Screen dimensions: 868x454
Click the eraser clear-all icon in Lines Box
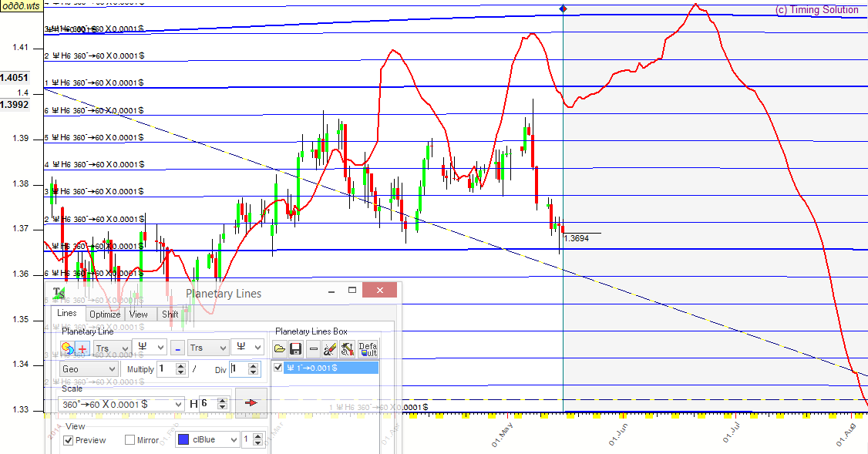coord(329,349)
